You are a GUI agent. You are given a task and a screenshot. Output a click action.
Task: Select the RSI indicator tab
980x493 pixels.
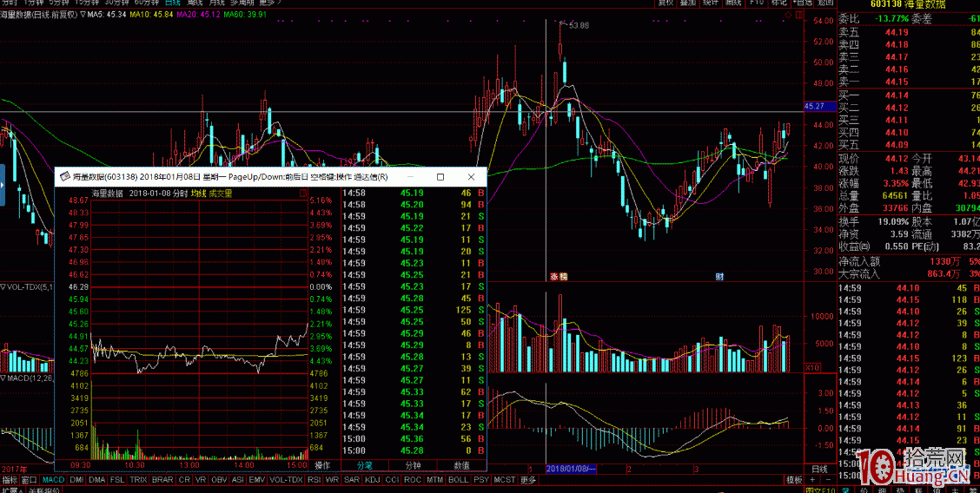pyautogui.click(x=313, y=480)
